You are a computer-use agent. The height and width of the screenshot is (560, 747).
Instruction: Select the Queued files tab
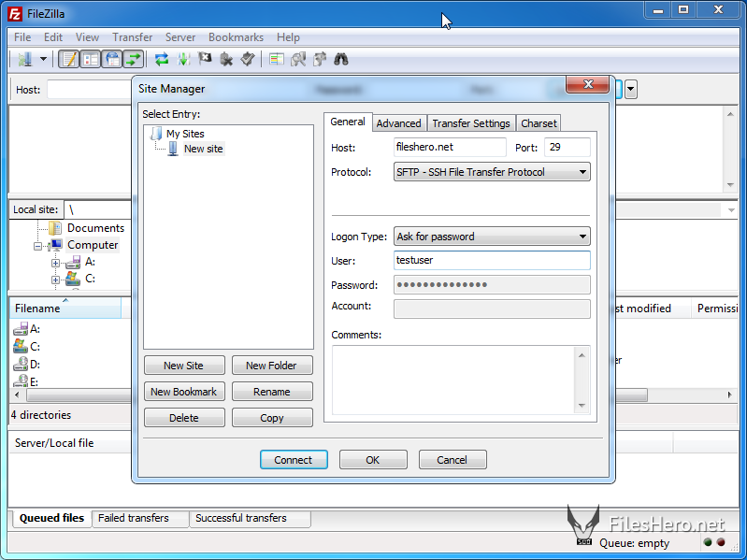click(51, 518)
